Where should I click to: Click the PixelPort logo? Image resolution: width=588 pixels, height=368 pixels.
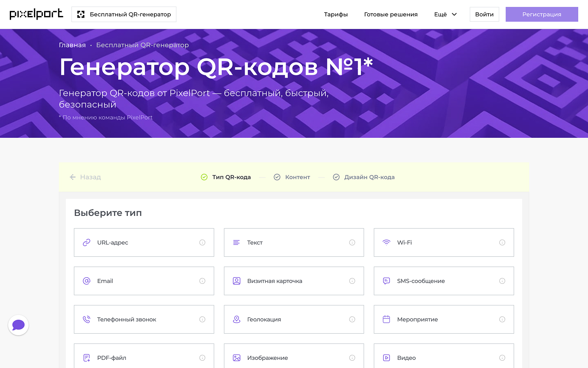[x=36, y=14]
